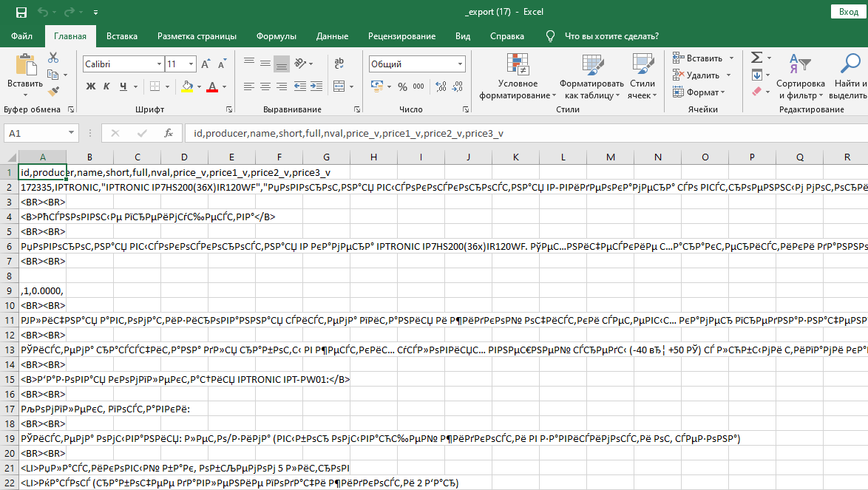Align cell text left
The width and height of the screenshot is (868, 490).
coord(249,86)
